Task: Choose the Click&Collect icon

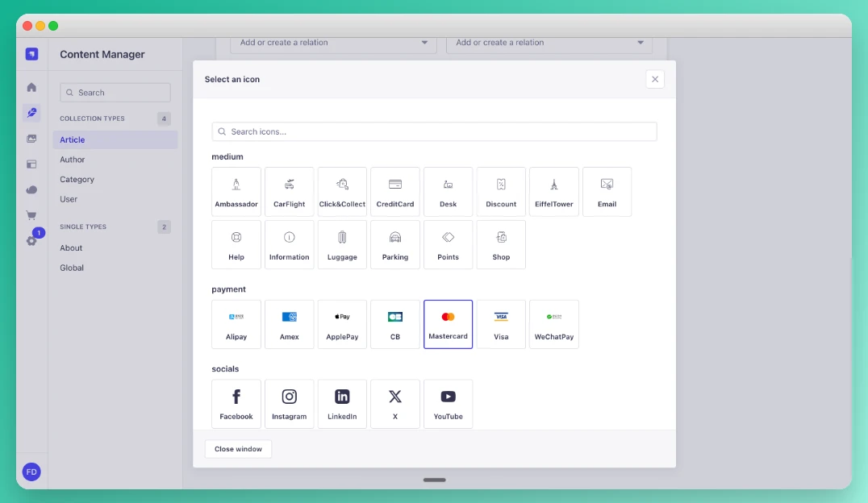Action: point(342,191)
